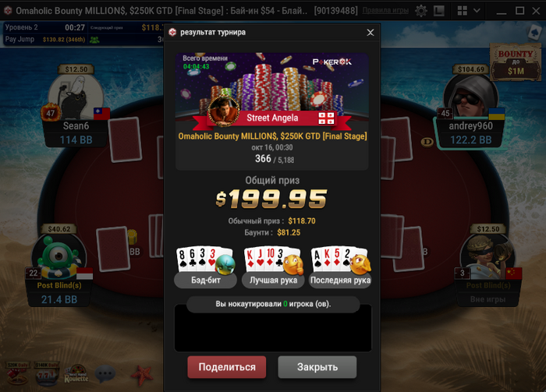The image size is (546, 392).
Task: Open the 777 slots icon
Action: click(x=47, y=374)
